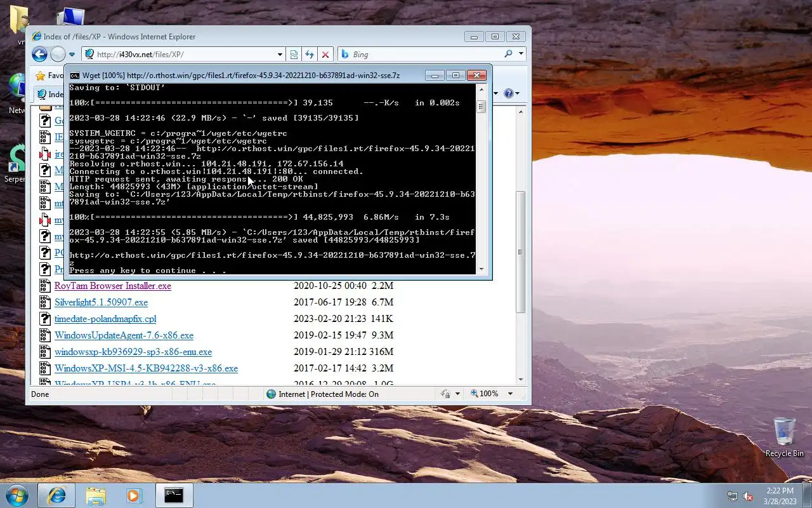Click Windows Media Player taskbar icon

134,495
